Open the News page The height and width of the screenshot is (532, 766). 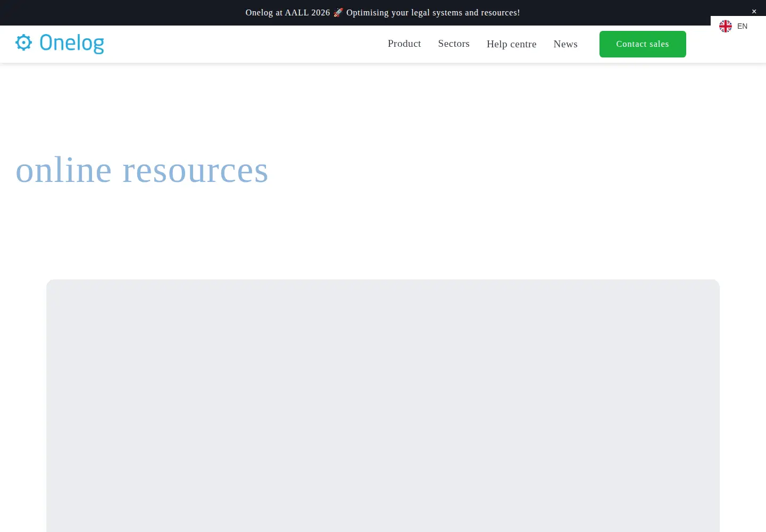coord(565,44)
